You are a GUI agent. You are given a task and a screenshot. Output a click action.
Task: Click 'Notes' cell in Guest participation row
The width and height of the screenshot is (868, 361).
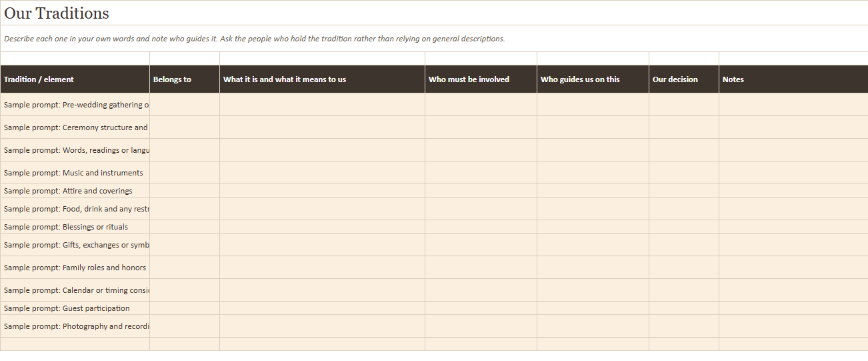793,308
